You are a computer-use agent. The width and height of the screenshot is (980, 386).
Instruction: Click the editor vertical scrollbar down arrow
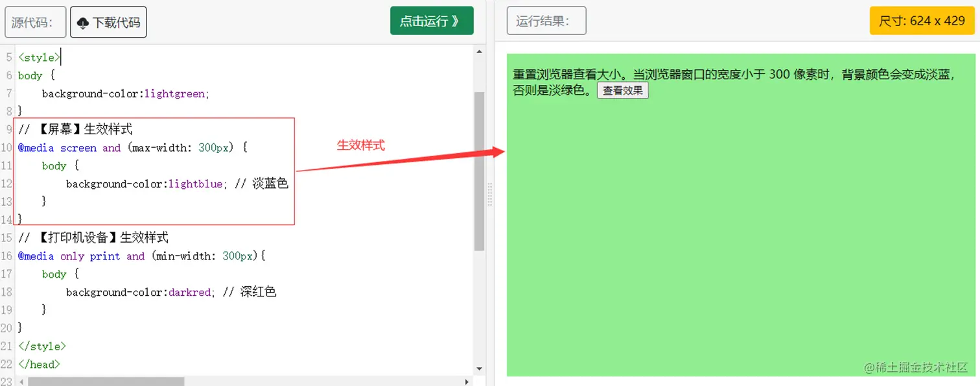tap(480, 368)
